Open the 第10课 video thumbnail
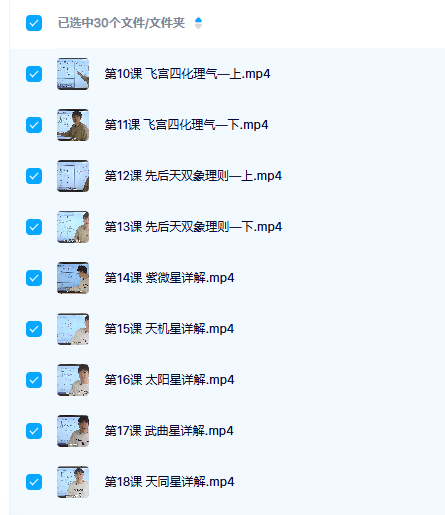 click(73, 74)
